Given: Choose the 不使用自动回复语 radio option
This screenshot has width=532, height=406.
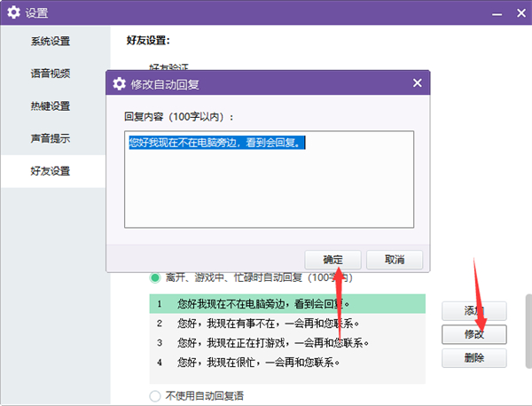Looking at the screenshot, I should [x=155, y=395].
